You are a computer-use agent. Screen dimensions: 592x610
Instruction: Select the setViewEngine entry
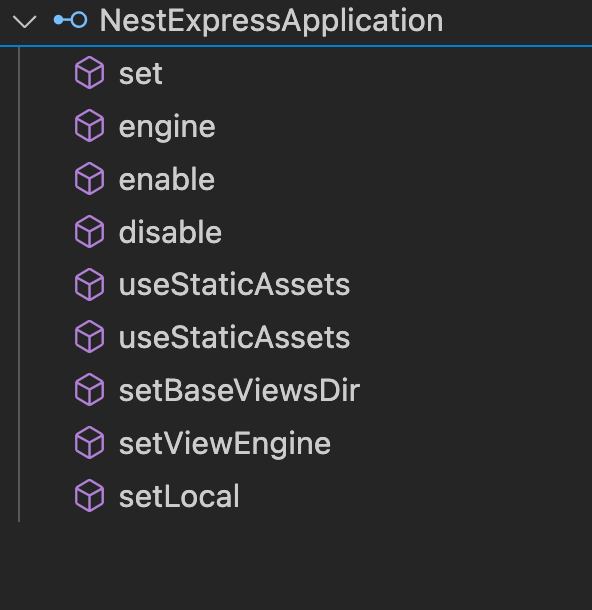[x=225, y=443]
